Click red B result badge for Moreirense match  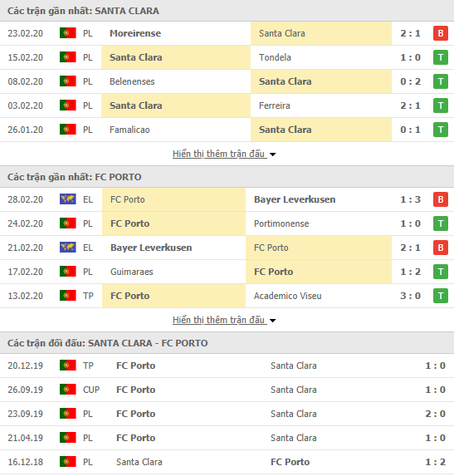pyautogui.click(x=441, y=33)
